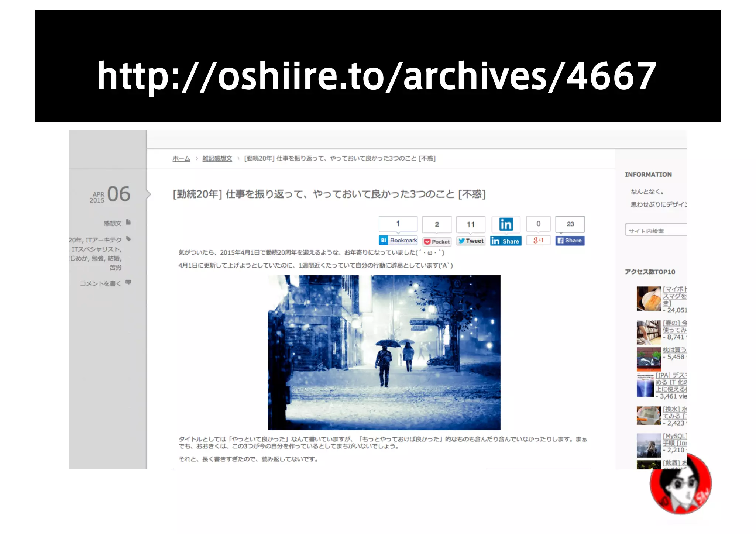Image resolution: width=756 pixels, height=534 pixels.
Task: Click the Hatena Bookmark button
Action: [398, 240]
